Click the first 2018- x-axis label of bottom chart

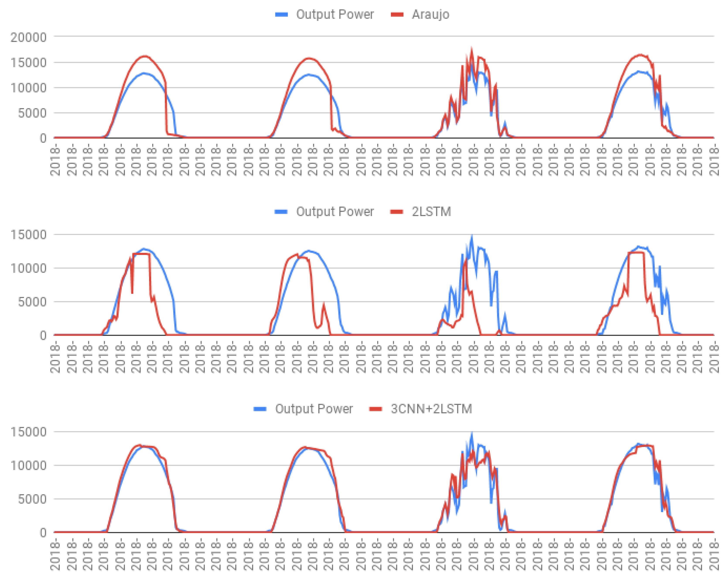(55, 555)
